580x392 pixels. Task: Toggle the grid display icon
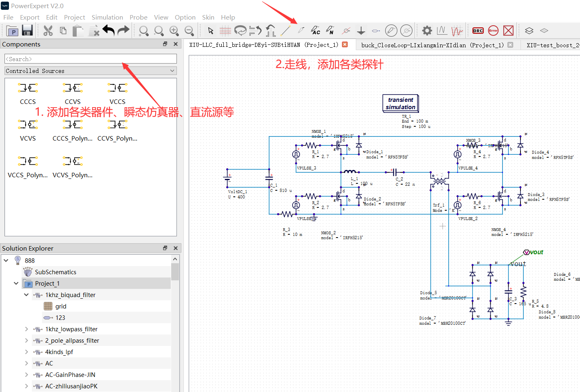(x=225, y=31)
